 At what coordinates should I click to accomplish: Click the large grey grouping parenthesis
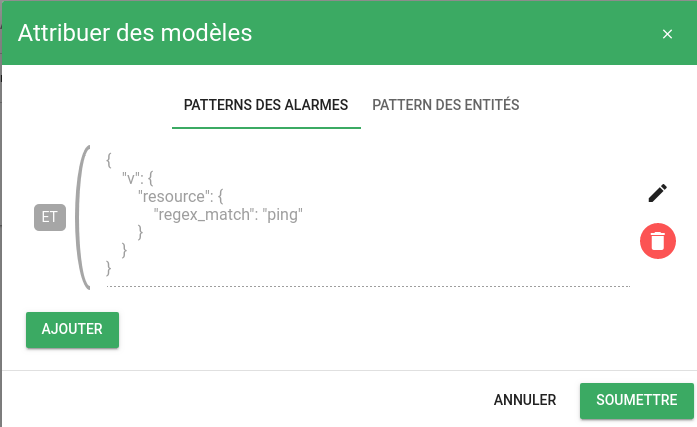point(82,217)
